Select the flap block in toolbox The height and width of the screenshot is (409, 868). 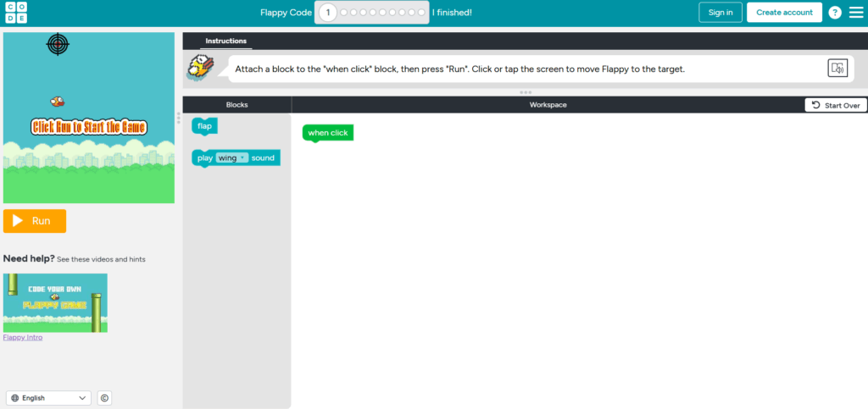(x=205, y=126)
